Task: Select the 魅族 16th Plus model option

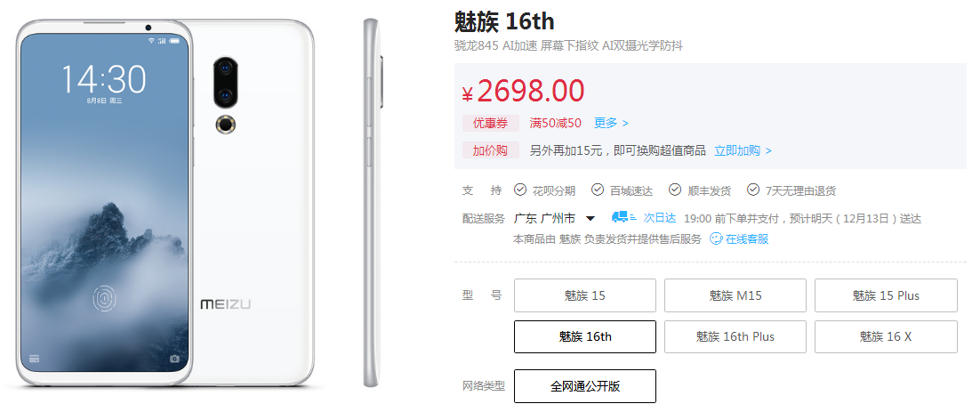Action: tap(735, 336)
